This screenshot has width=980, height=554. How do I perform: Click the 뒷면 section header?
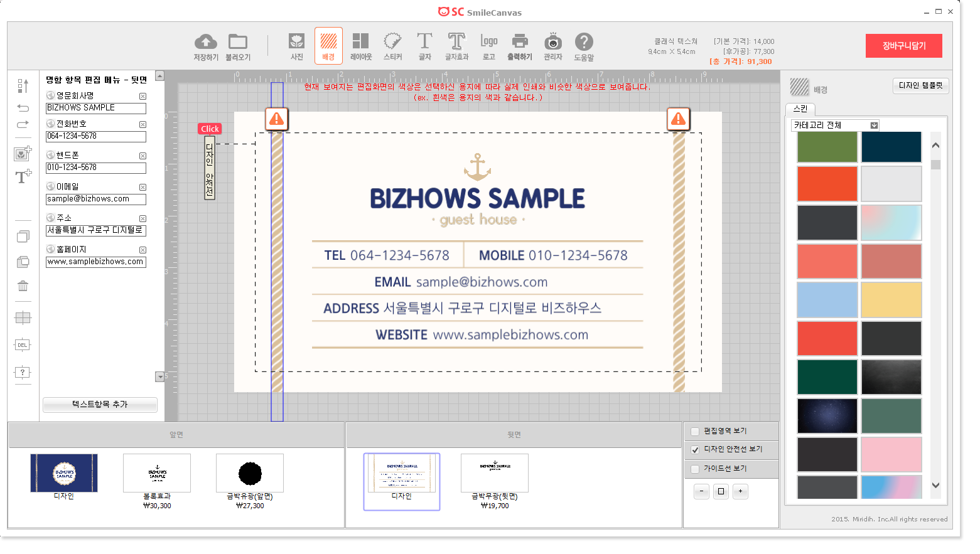[x=514, y=435]
